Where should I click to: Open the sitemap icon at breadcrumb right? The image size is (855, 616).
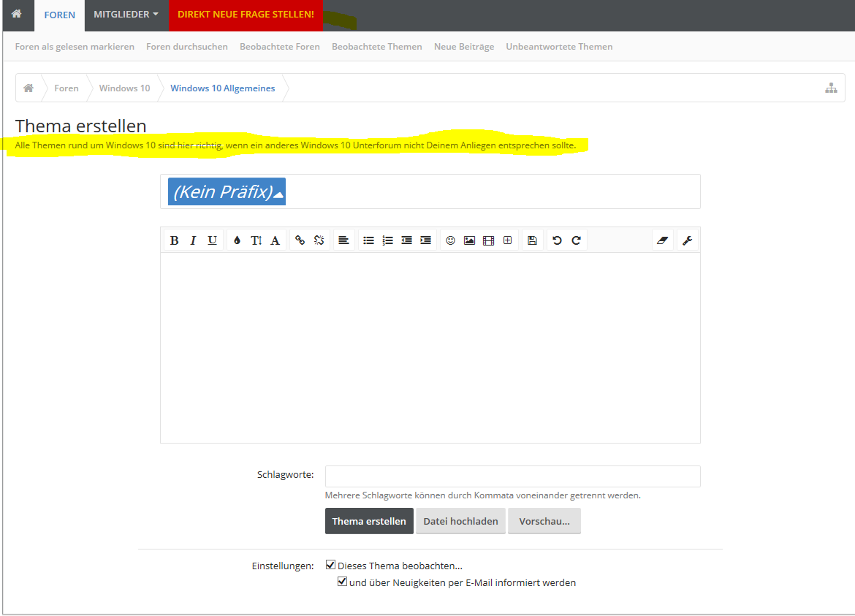point(831,88)
